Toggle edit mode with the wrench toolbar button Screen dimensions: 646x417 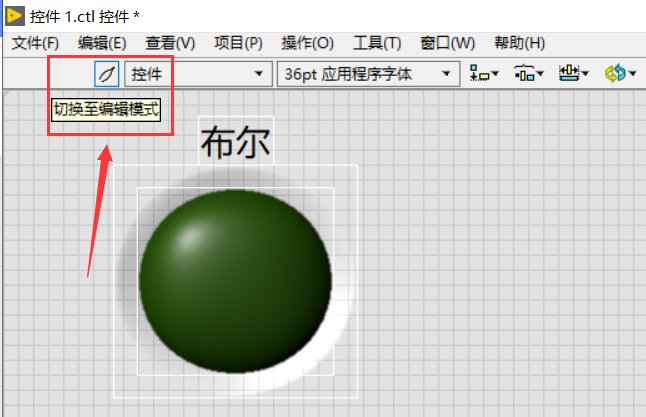tap(107, 74)
